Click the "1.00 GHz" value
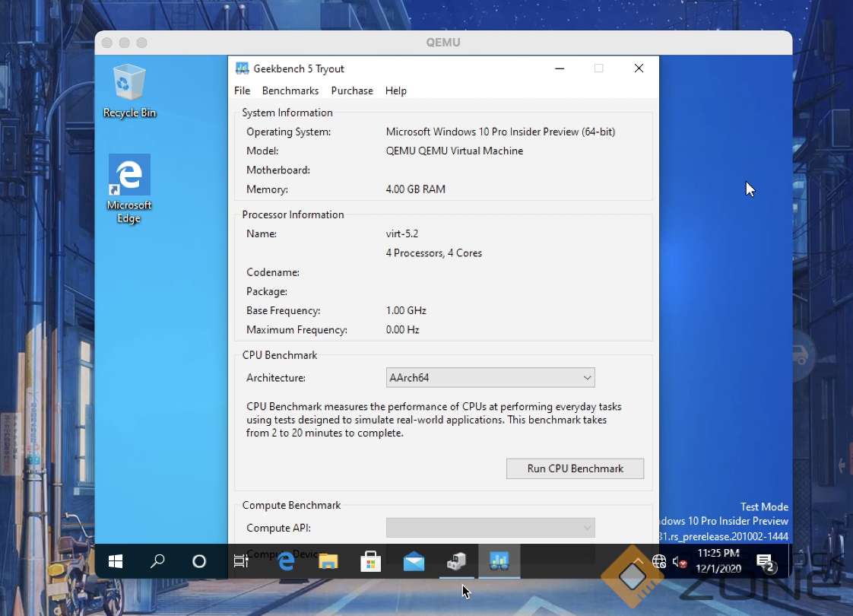The width and height of the screenshot is (853, 616). click(x=406, y=311)
